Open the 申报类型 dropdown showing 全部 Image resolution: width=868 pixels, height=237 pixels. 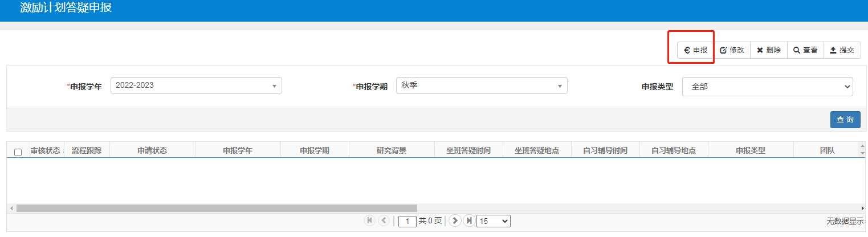[767, 87]
